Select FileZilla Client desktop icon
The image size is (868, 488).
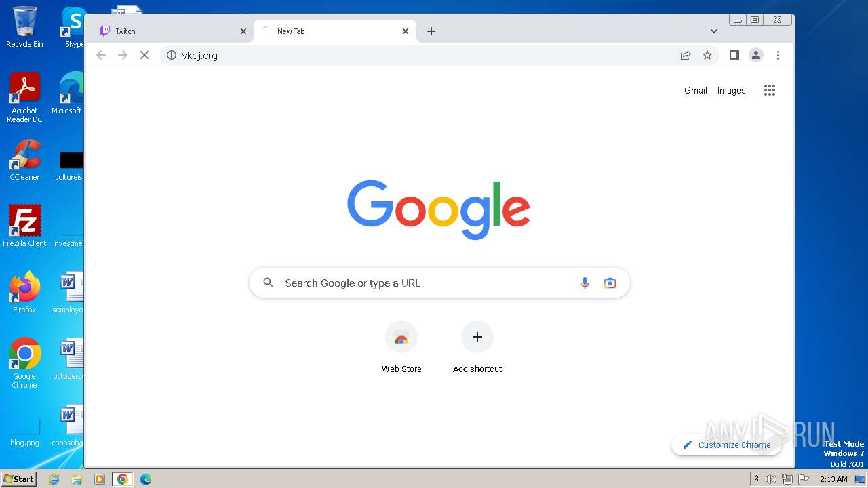[24, 226]
